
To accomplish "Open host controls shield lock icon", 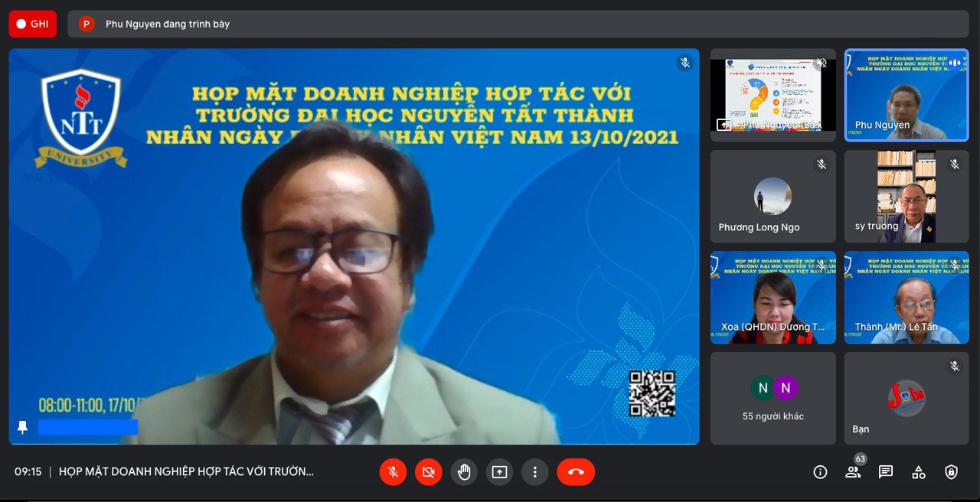I will [951, 472].
